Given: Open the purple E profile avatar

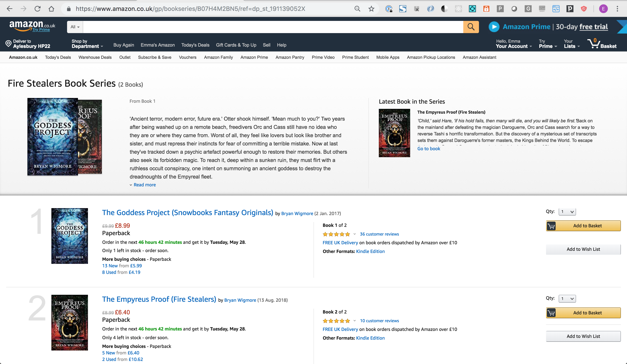Looking at the screenshot, I should tap(603, 9).
